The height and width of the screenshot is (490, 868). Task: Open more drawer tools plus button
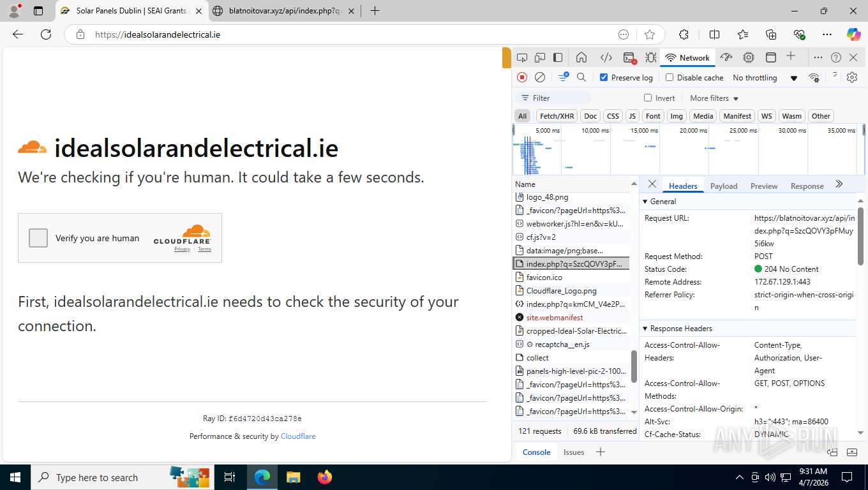pyautogui.click(x=600, y=452)
